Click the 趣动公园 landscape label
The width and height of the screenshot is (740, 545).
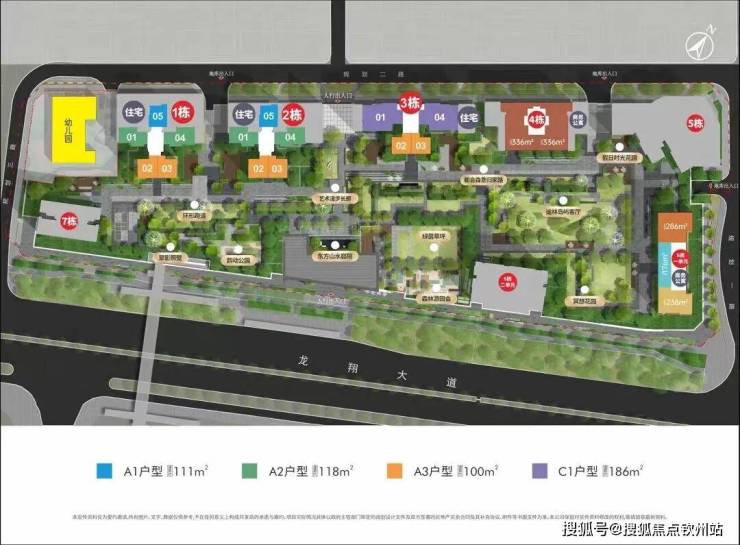pos(237,260)
